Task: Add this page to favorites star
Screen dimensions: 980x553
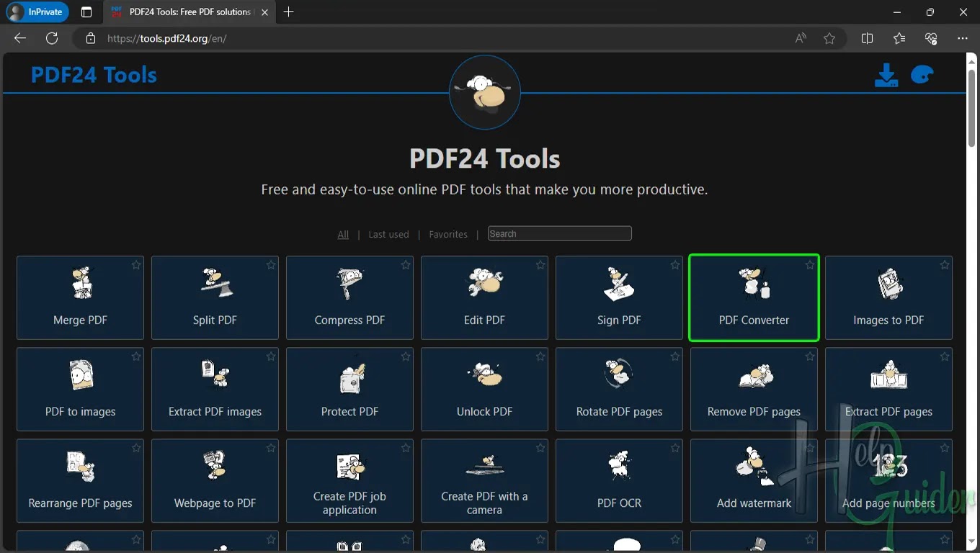Action: tap(829, 38)
